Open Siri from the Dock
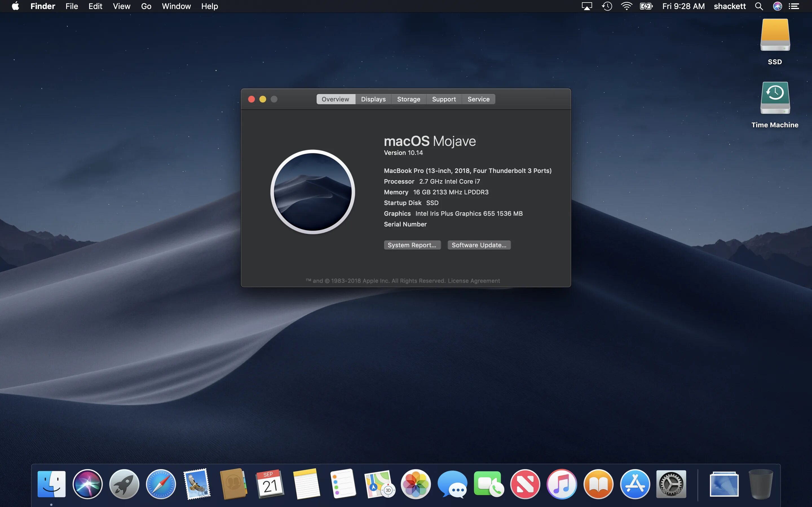Viewport: 812px width, 507px height. click(87, 484)
